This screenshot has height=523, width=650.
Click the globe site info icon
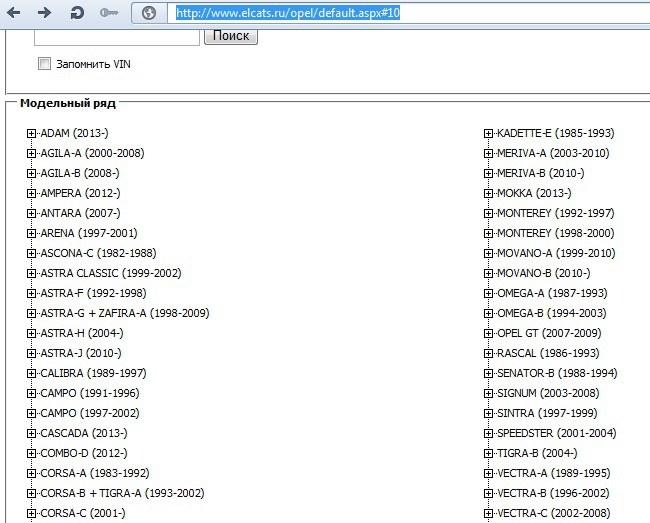(149, 13)
